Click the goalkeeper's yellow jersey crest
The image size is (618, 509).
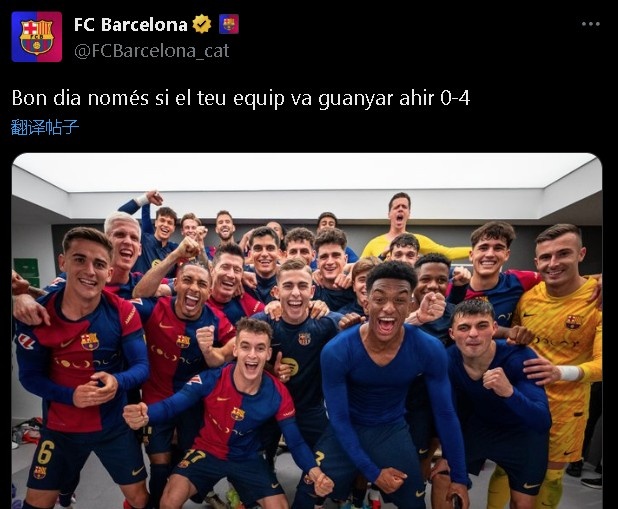(x=573, y=322)
